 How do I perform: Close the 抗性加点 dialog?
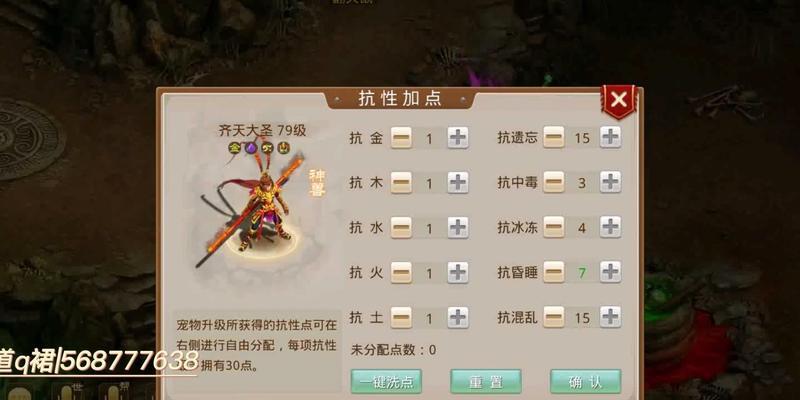(619, 101)
